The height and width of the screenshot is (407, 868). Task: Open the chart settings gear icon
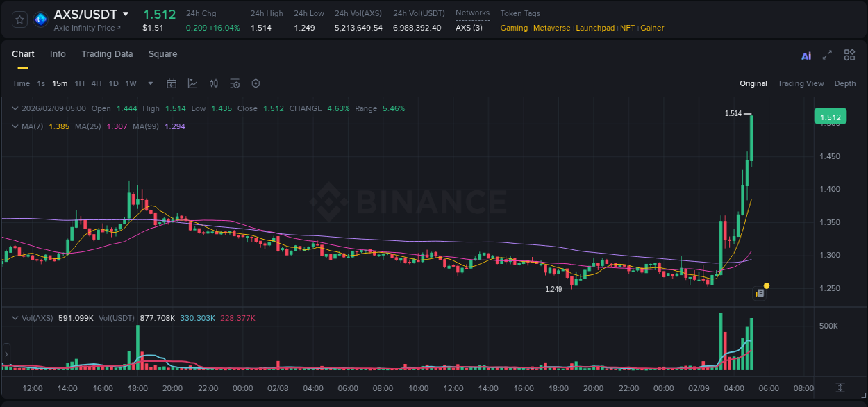(256, 83)
